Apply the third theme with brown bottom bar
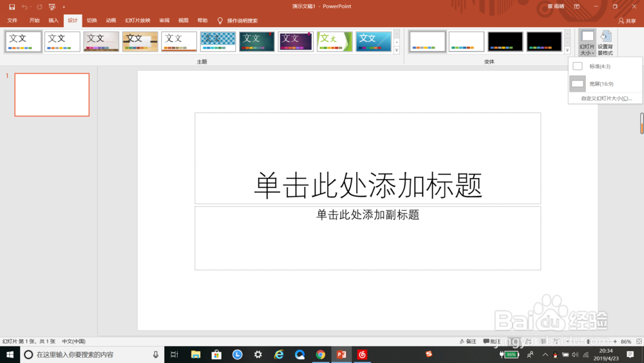644x363 pixels. point(101,41)
